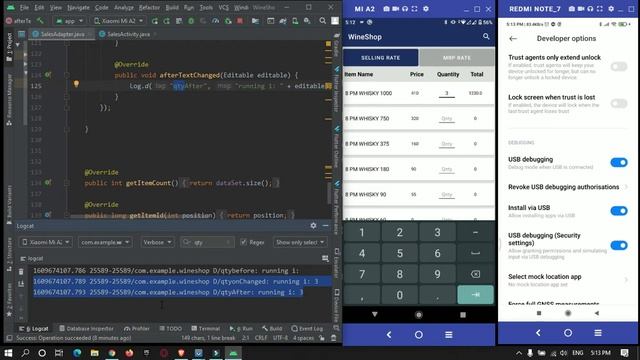
Task: Open the com.example process dropdown in Logcat
Action: [104, 242]
